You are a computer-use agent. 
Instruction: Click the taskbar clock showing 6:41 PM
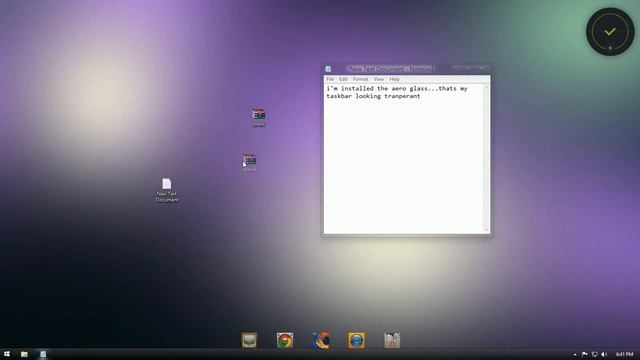pyautogui.click(x=624, y=354)
